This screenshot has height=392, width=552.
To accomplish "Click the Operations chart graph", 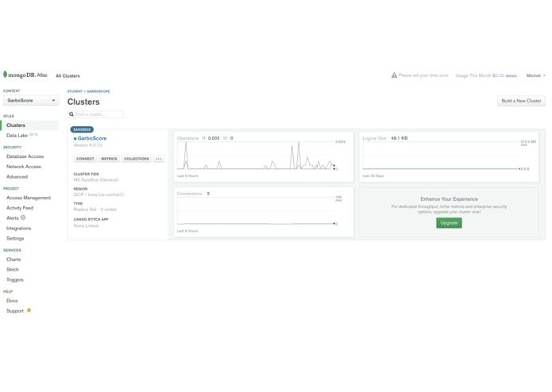I will click(x=257, y=156).
